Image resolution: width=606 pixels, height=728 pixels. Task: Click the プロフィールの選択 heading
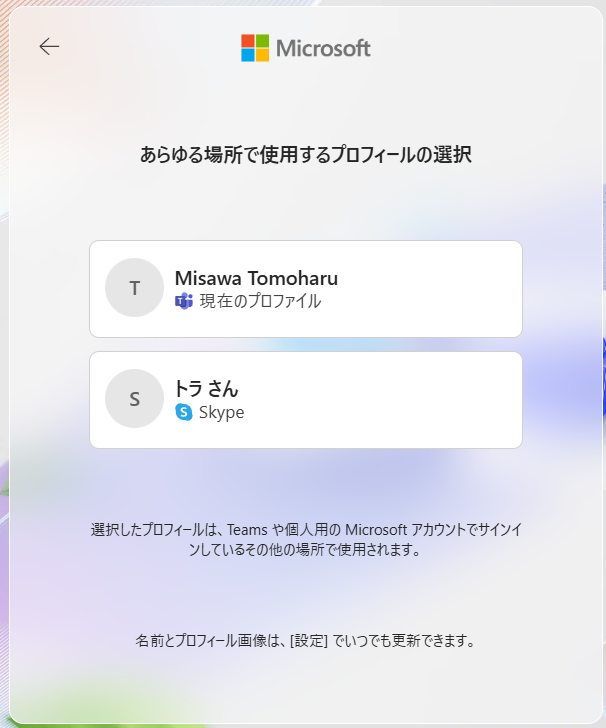point(306,155)
